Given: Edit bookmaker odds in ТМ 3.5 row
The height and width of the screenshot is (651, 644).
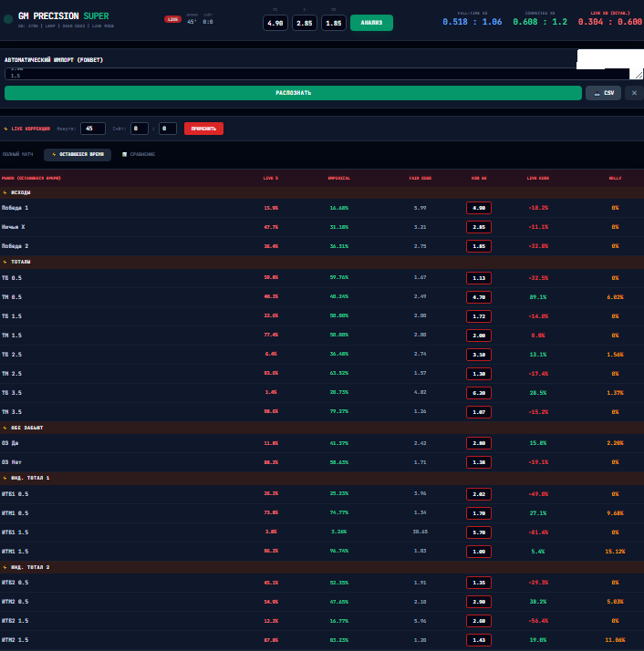Looking at the screenshot, I should click(x=479, y=412).
